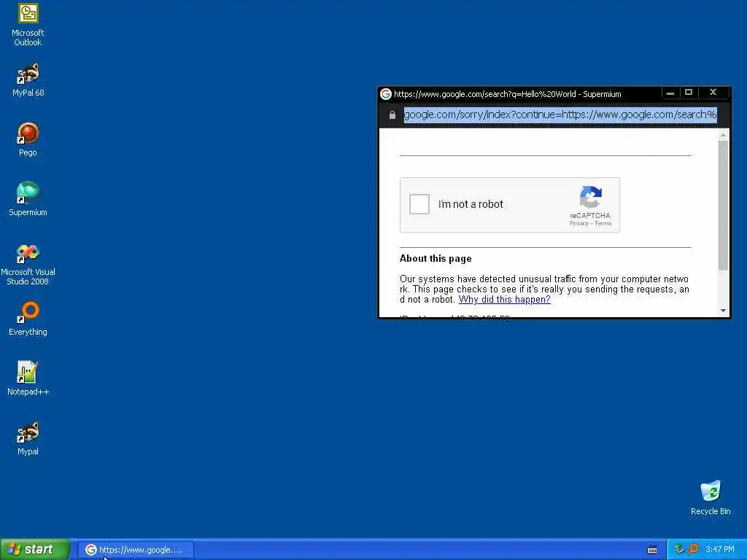Click the keyboard icon in the taskbar
This screenshot has height=560, width=747.
pyautogui.click(x=652, y=550)
